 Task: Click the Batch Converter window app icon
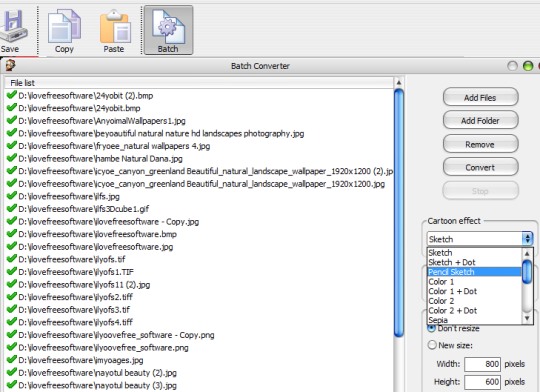(10, 65)
